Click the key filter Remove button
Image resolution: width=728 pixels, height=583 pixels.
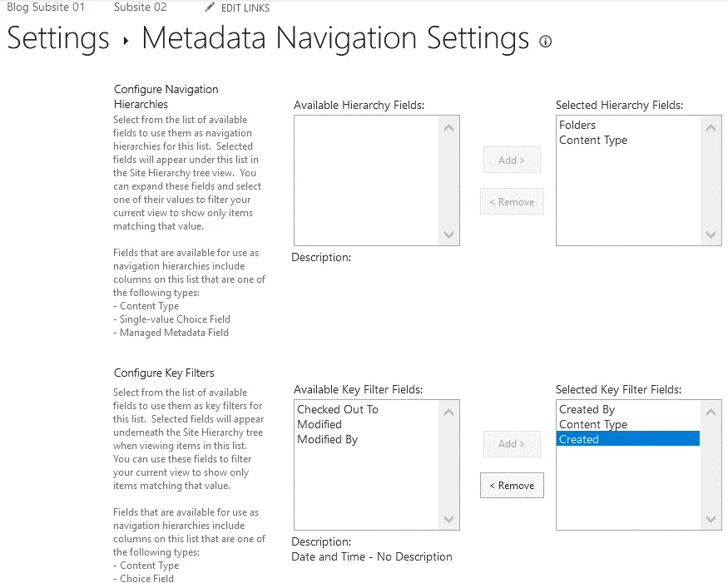pyautogui.click(x=511, y=485)
